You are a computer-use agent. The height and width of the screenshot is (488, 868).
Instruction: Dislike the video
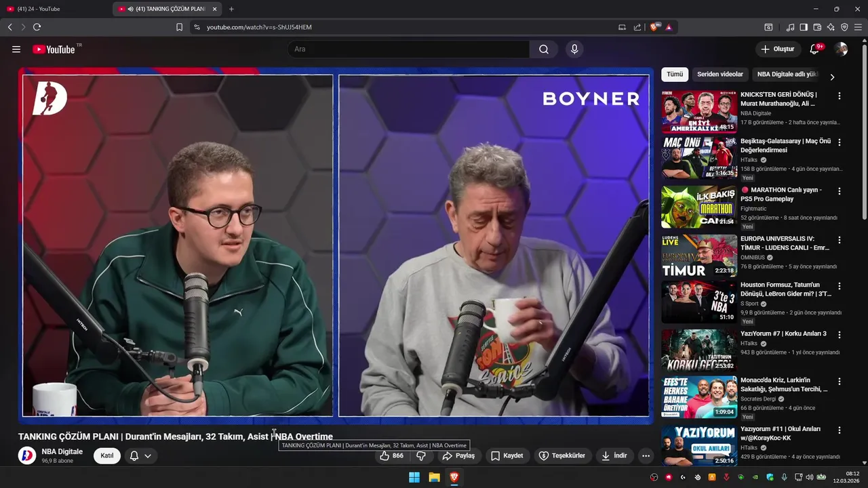point(421,455)
